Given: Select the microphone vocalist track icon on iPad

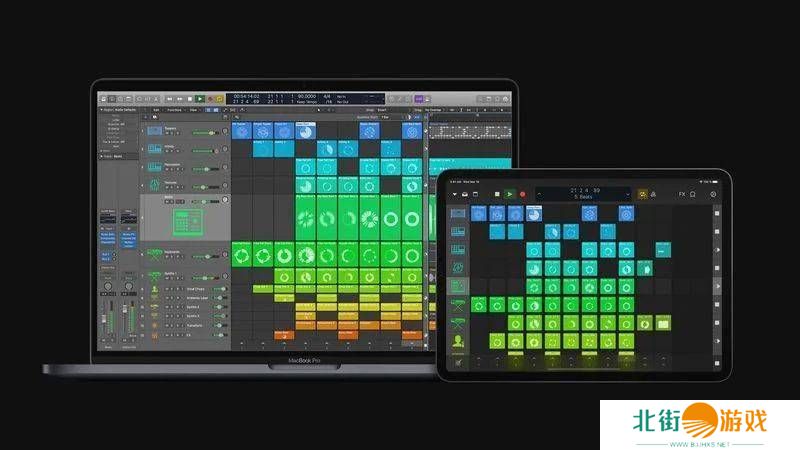Looking at the screenshot, I should (459, 341).
